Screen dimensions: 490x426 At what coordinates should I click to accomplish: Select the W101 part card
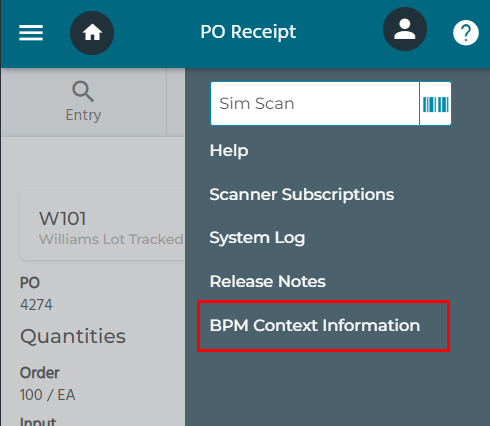coord(102,224)
